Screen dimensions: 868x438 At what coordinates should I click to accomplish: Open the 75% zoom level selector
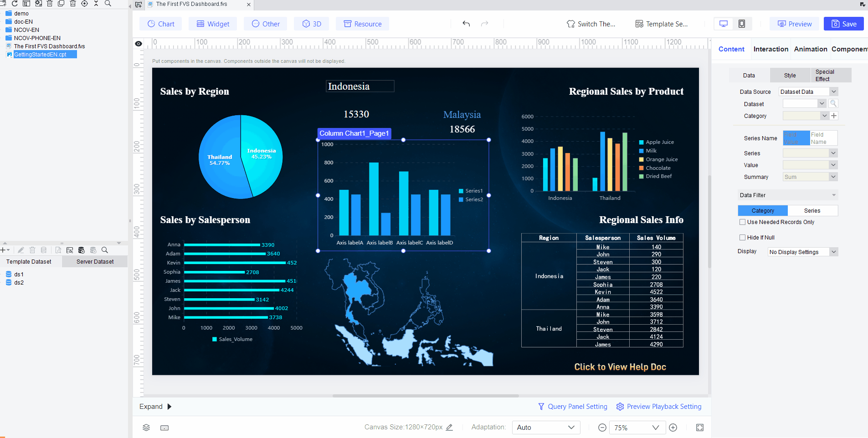[637, 428]
